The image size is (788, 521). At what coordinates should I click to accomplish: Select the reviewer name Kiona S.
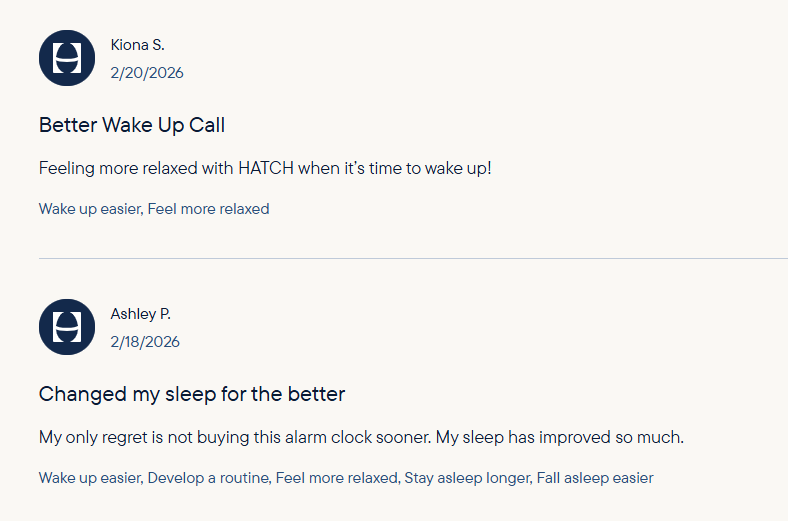(x=137, y=44)
